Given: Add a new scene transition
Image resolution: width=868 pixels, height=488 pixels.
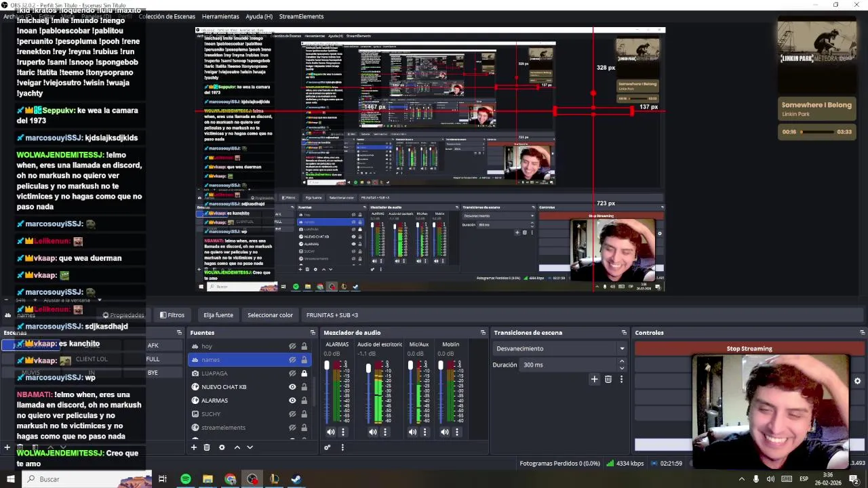Looking at the screenshot, I should pyautogui.click(x=594, y=380).
